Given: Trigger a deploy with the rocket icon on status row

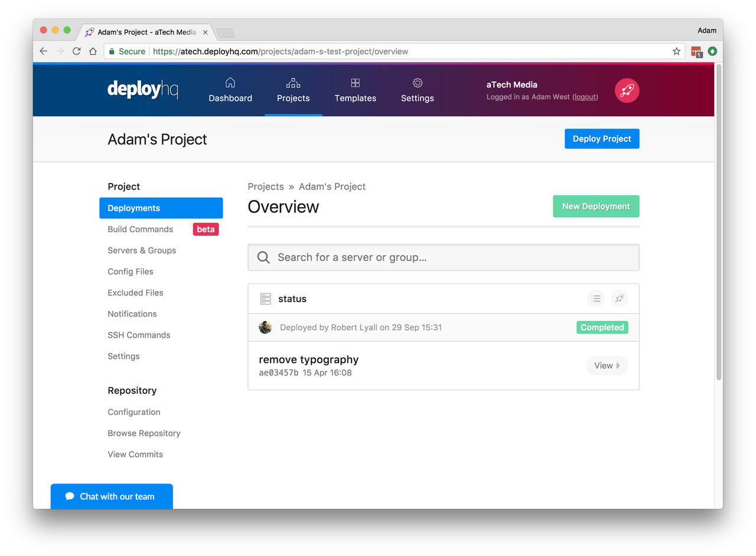Looking at the screenshot, I should click(619, 299).
